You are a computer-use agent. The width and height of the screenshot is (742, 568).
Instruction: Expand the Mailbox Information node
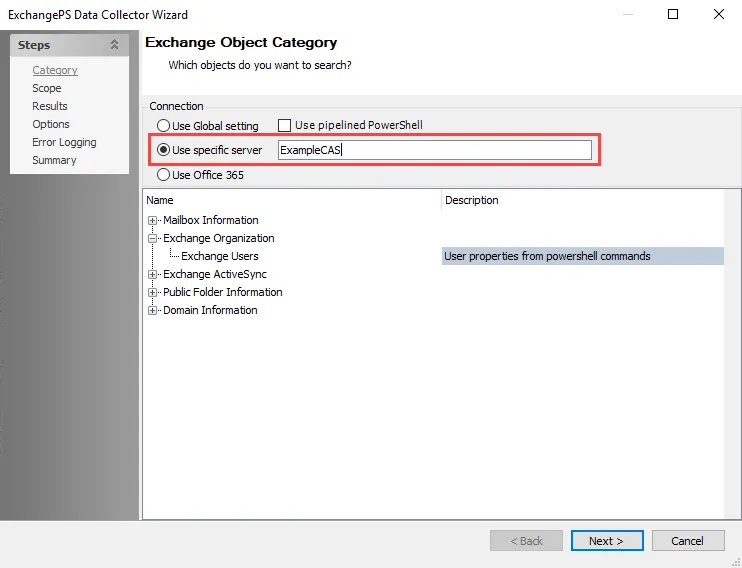click(x=152, y=221)
